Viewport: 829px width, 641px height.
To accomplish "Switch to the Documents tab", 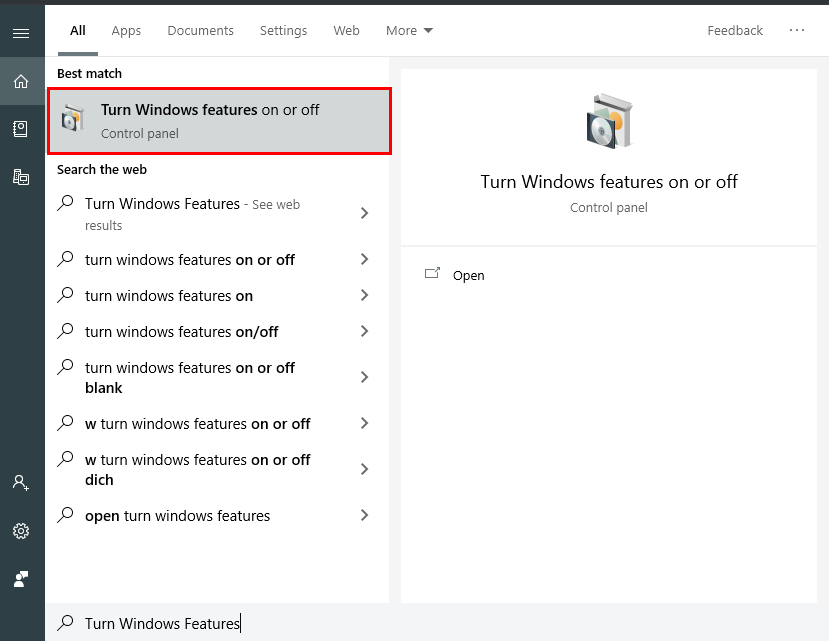I will (200, 30).
